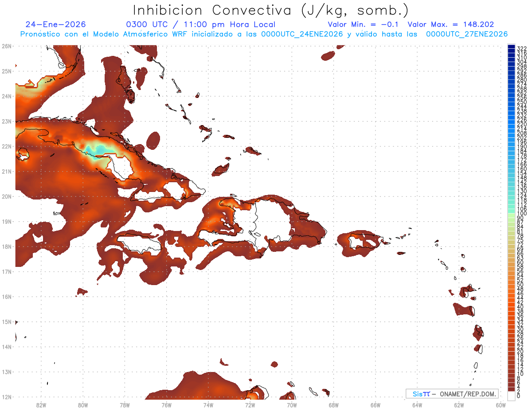Click the date label '24-Ene-2026'
Viewport: 532px width, 411px height.
click(x=56, y=24)
